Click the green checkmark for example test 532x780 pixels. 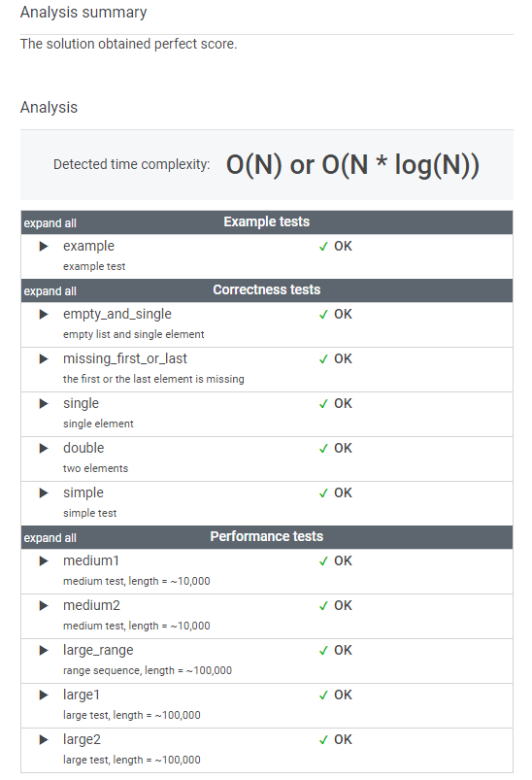[323, 246]
